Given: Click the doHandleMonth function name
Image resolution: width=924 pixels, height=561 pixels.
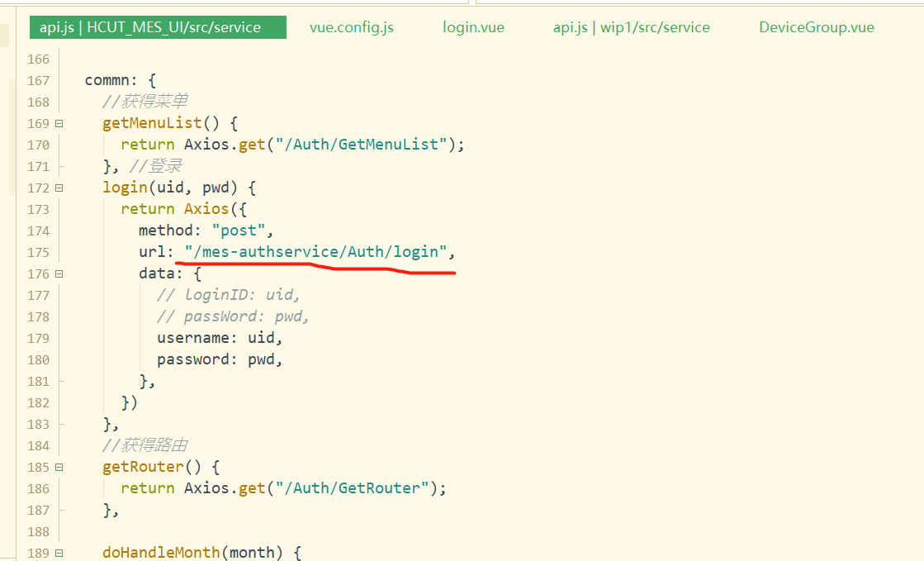Looking at the screenshot, I should [161, 553].
